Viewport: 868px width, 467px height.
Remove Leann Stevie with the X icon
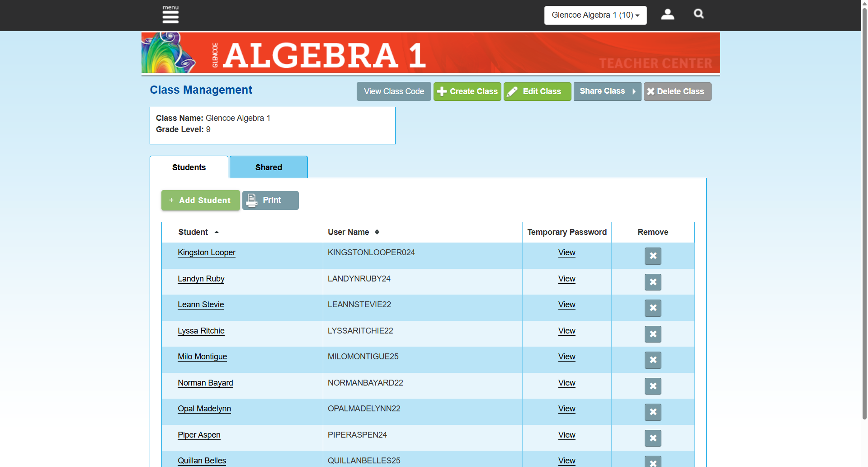click(x=653, y=308)
